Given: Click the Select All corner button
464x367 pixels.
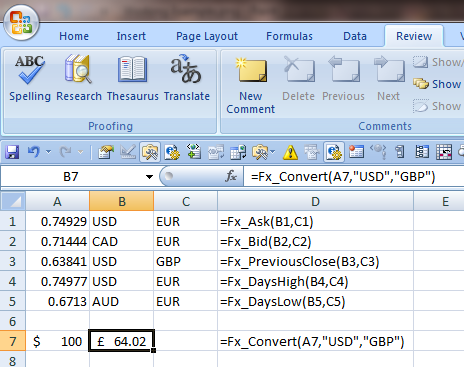Looking at the screenshot, I should 13,201.
